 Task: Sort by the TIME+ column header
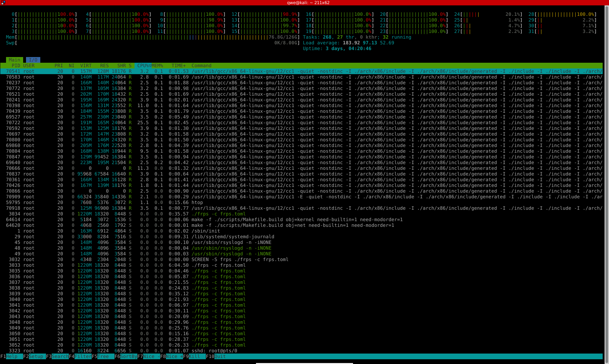(179, 66)
